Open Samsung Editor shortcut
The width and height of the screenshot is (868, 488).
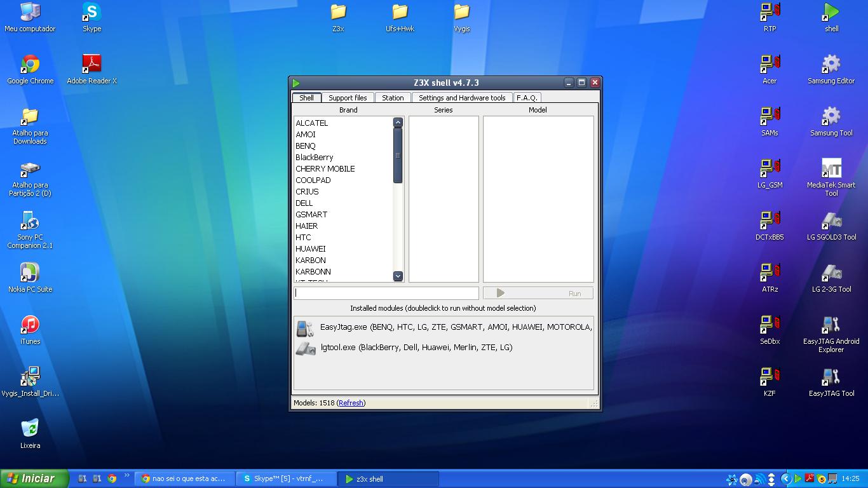click(x=831, y=69)
